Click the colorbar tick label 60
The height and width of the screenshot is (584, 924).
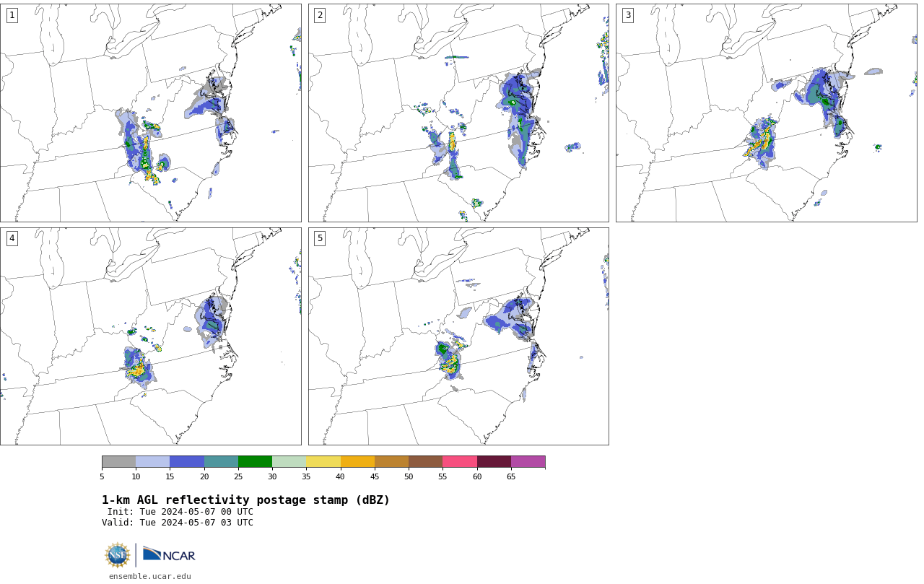pos(477,476)
